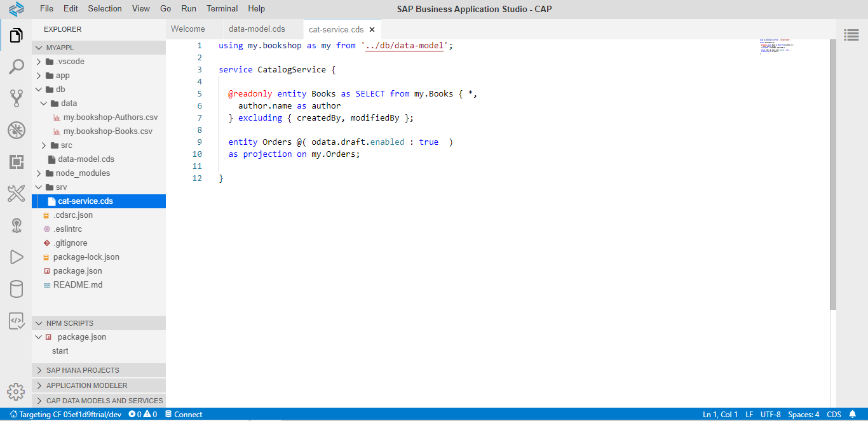Expand the SAP HANA PROJECTS section
The height and width of the screenshot is (421, 868).
[83, 370]
